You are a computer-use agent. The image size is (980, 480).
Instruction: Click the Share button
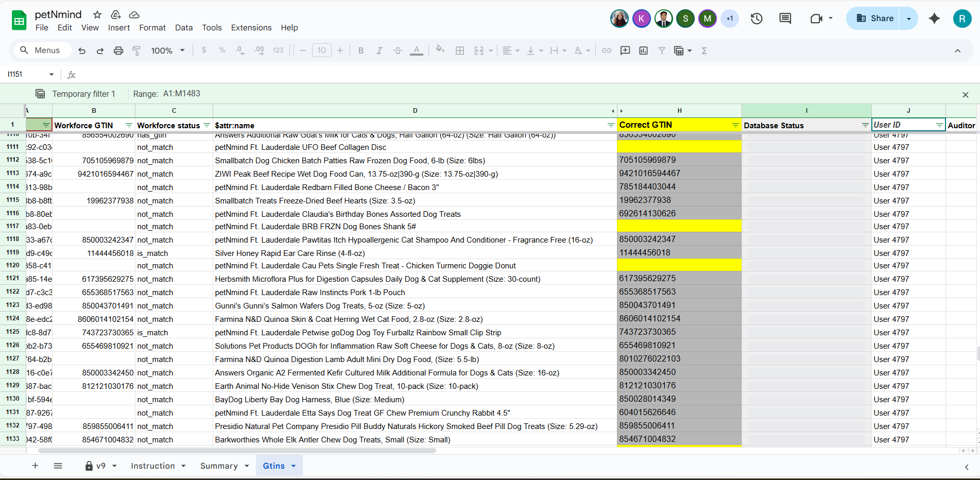point(874,19)
